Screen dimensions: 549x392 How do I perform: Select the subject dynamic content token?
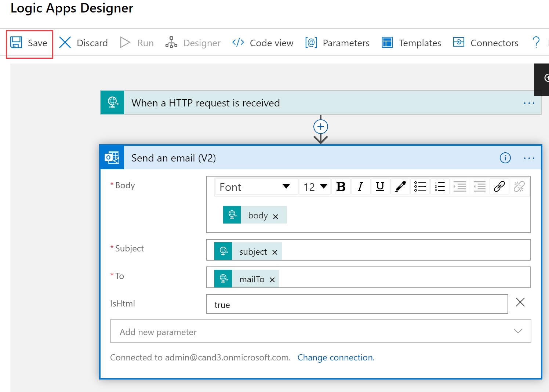248,252
